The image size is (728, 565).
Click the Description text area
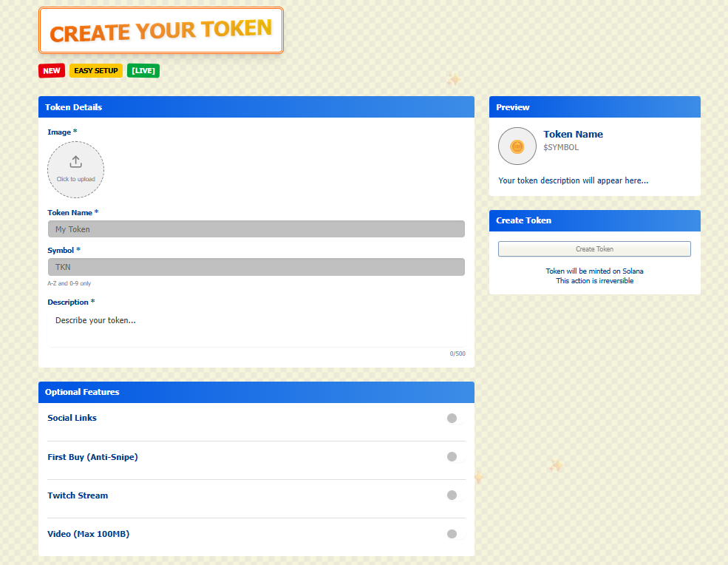256,328
